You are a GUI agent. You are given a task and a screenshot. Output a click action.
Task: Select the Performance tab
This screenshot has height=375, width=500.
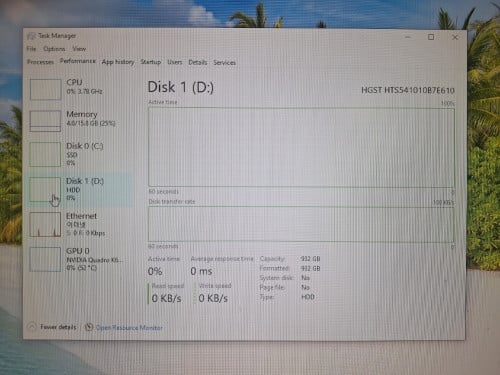coord(78,61)
